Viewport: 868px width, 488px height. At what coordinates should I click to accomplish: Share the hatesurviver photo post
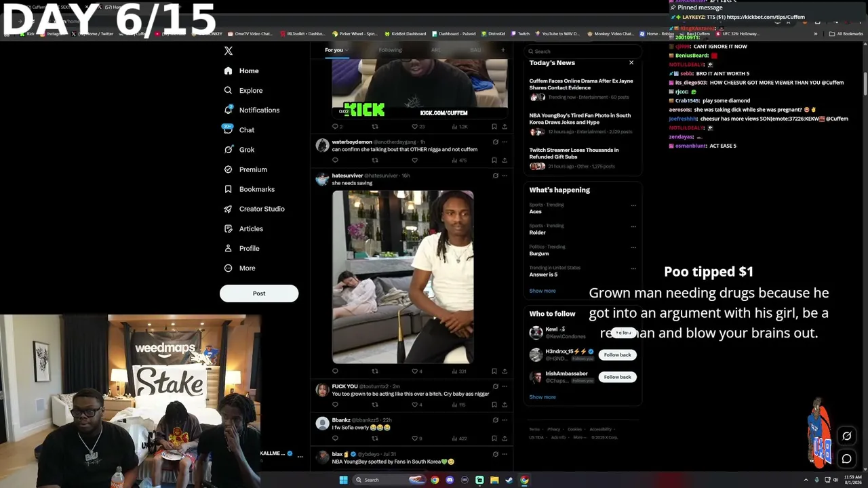[505, 371]
